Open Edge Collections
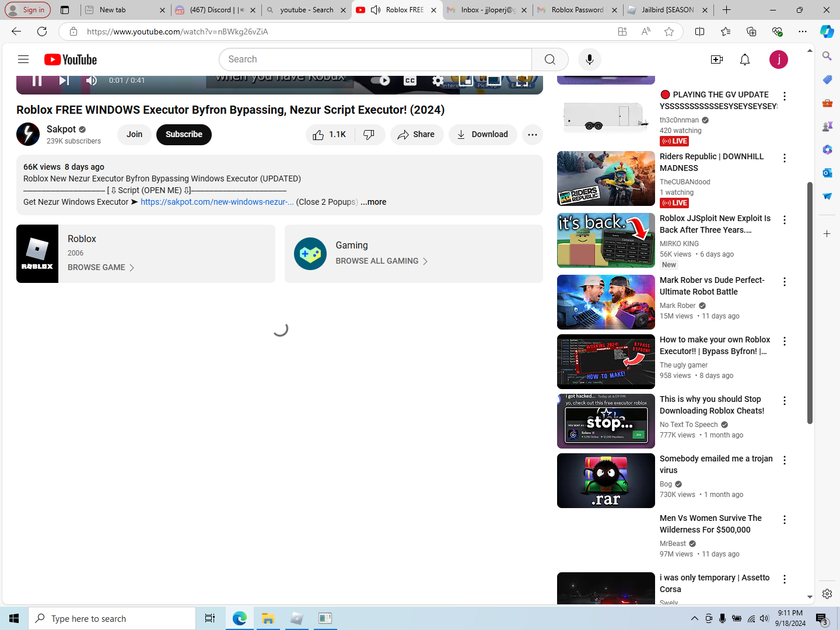This screenshot has width=840, height=630. [x=751, y=32]
